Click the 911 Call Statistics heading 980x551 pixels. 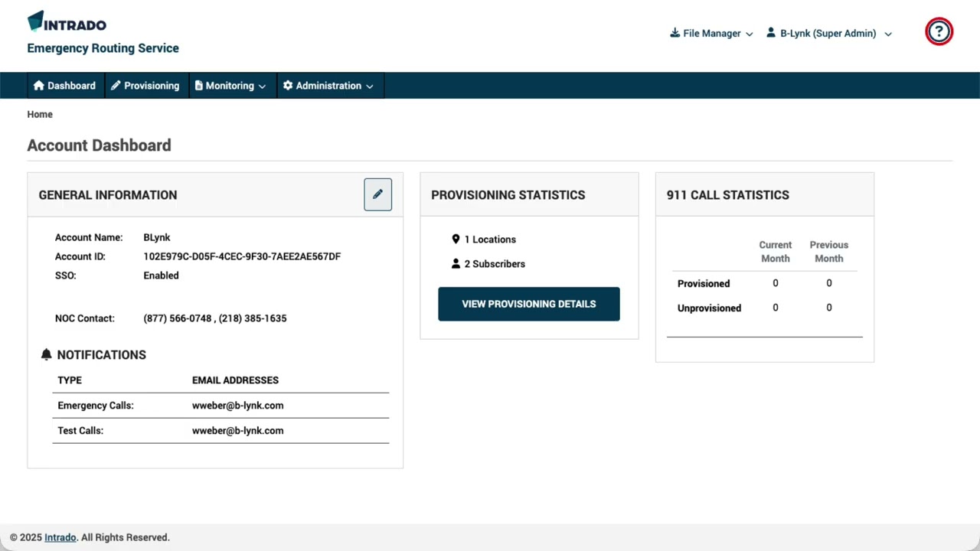[728, 195]
